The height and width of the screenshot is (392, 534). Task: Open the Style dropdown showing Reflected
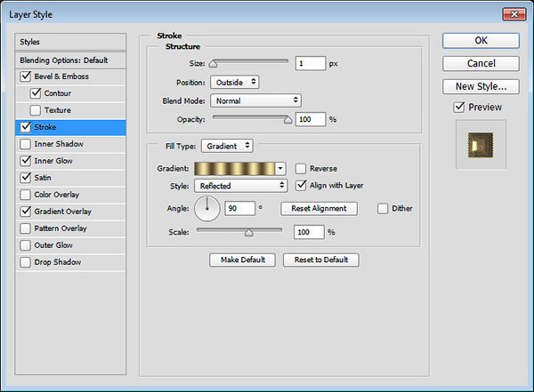pyautogui.click(x=241, y=186)
